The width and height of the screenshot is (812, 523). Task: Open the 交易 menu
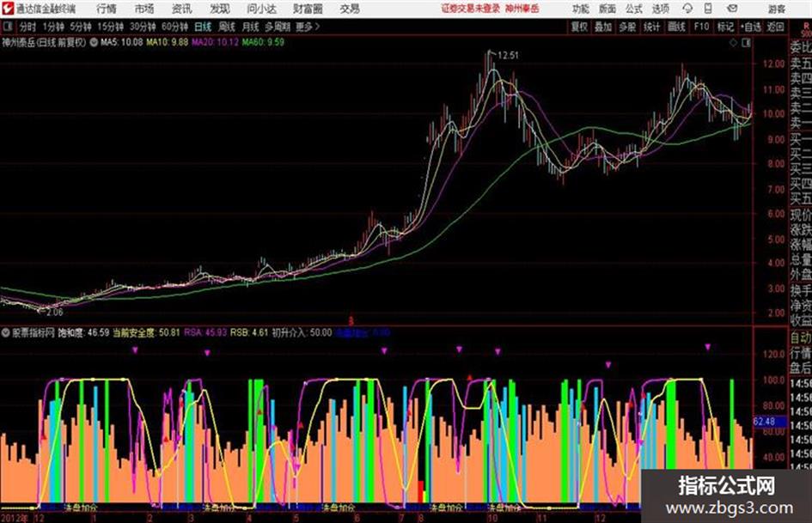pos(350,9)
